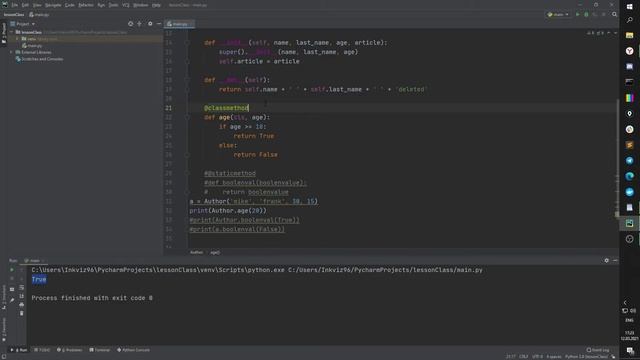Run the main configuration with the green play button
Viewport: 640px width, 360px height.
click(578, 14)
